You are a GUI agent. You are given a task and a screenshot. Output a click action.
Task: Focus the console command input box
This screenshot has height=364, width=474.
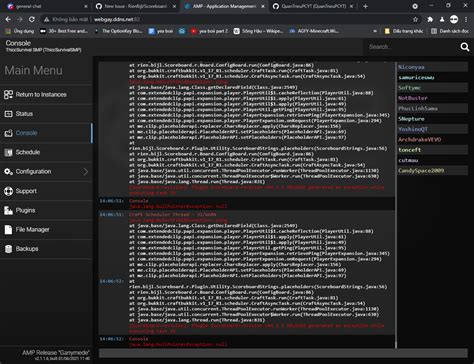(x=283, y=353)
